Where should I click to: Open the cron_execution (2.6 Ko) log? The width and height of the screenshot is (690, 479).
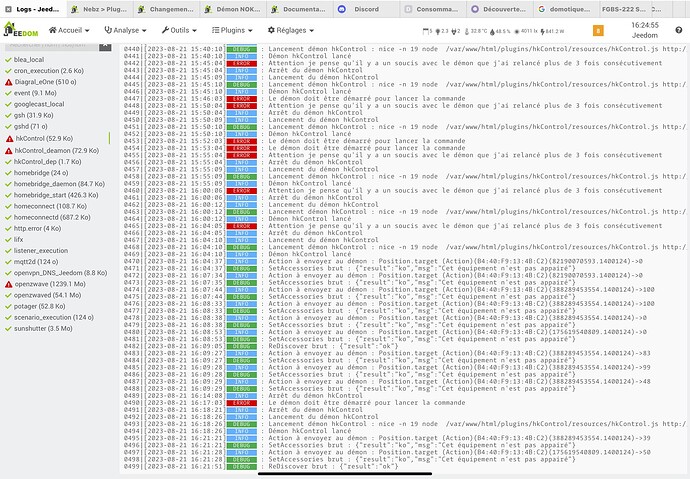pyautogui.click(x=44, y=70)
